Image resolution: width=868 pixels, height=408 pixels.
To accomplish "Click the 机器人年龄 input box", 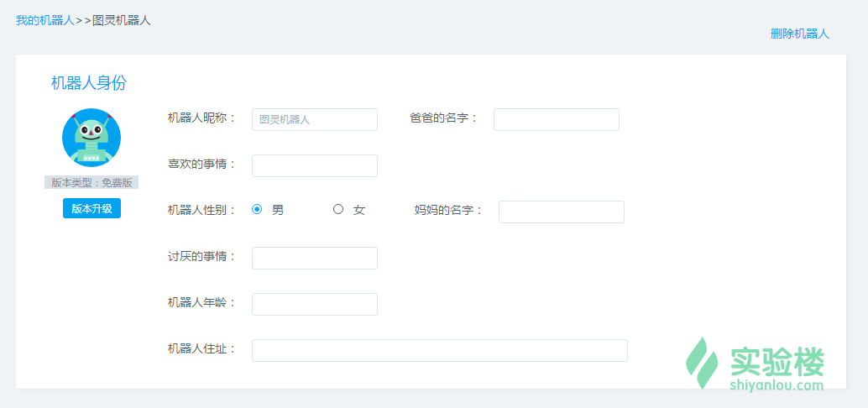I will click(x=314, y=305).
